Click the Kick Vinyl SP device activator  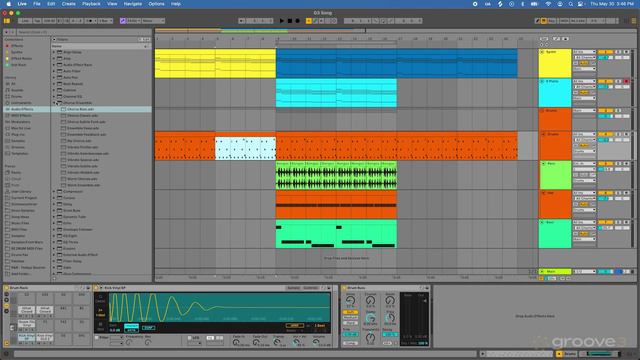pyautogui.click(x=97, y=288)
